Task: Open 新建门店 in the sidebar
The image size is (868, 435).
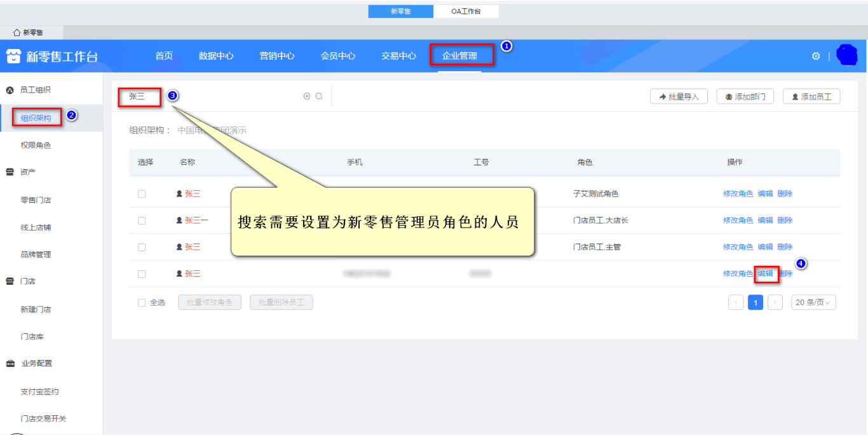Action: (x=36, y=310)
